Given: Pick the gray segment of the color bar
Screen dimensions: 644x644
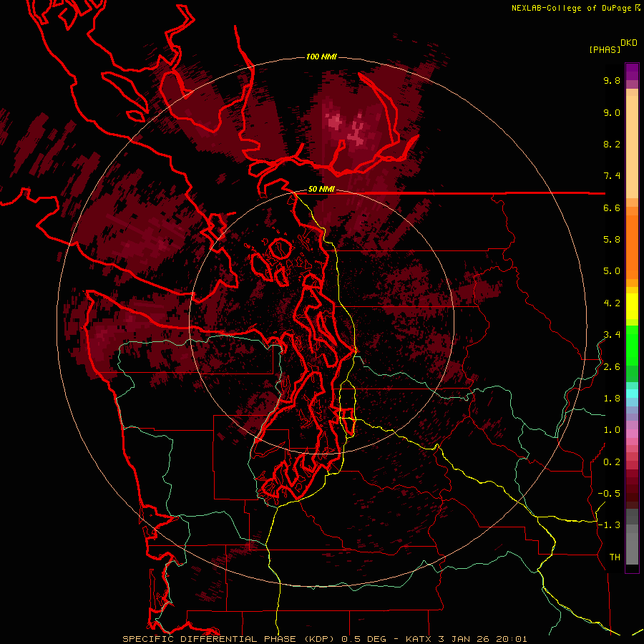Looking at the screenshot, I should tap(632, 537).
